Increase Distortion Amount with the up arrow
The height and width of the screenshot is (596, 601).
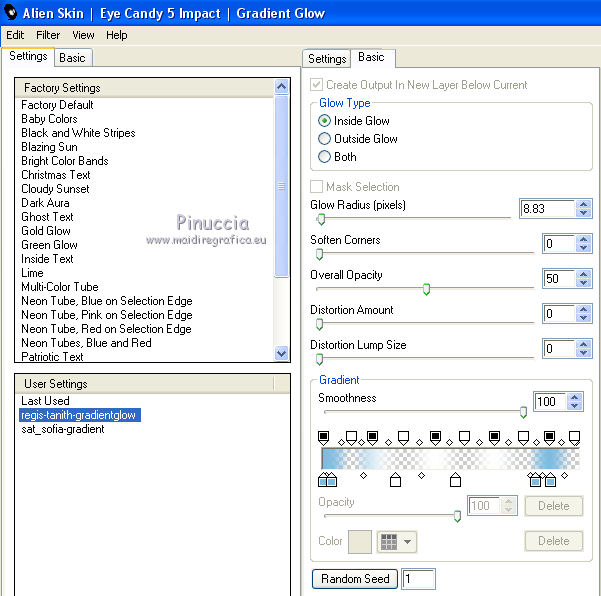click(583, 309)
